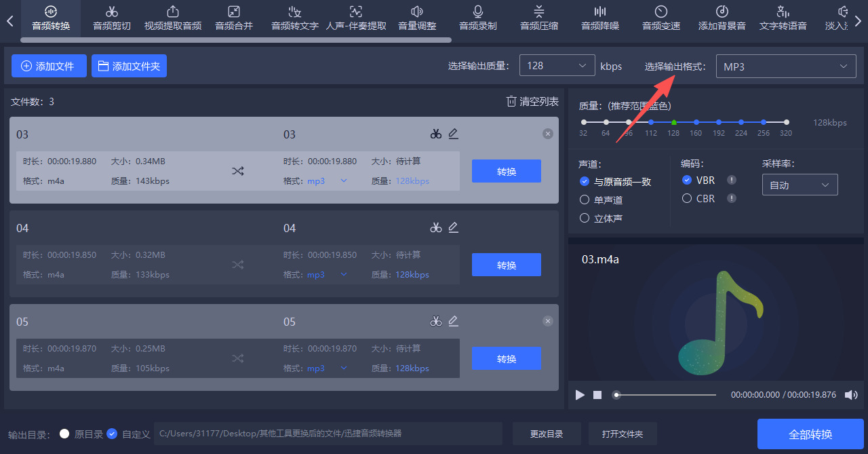Set quality slider to 320 kbps point

787,122
